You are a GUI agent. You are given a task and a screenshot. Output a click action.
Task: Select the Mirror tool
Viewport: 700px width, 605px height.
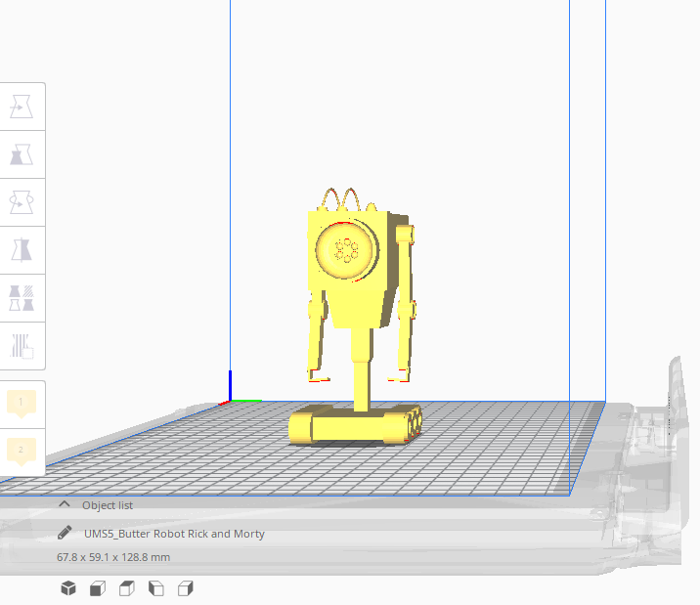point(22,250)
